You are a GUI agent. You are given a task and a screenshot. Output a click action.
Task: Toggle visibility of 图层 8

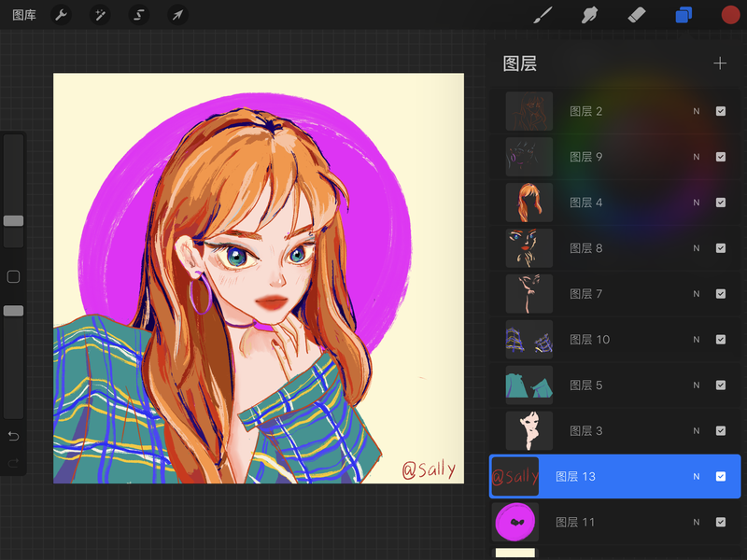720,248
